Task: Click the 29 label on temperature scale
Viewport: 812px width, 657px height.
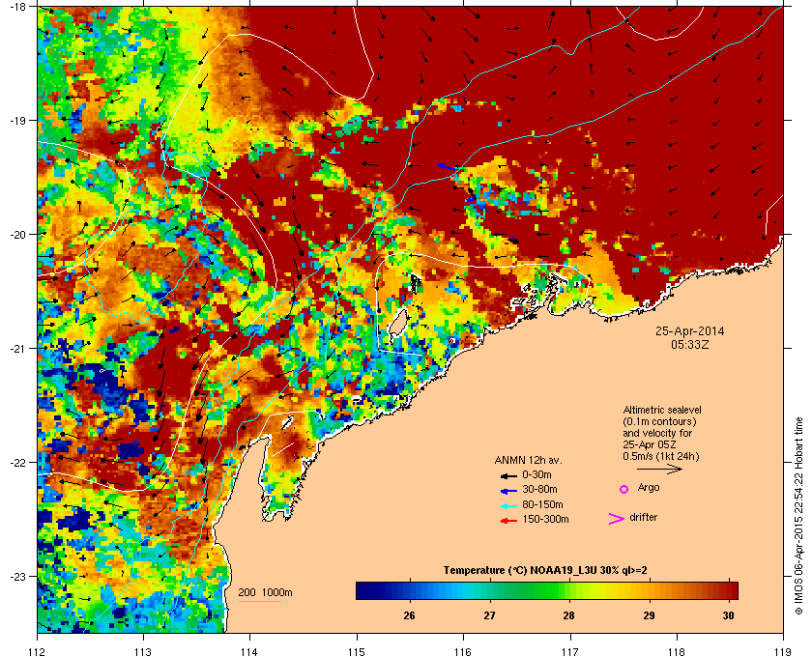Action: [x=649, y=615]
